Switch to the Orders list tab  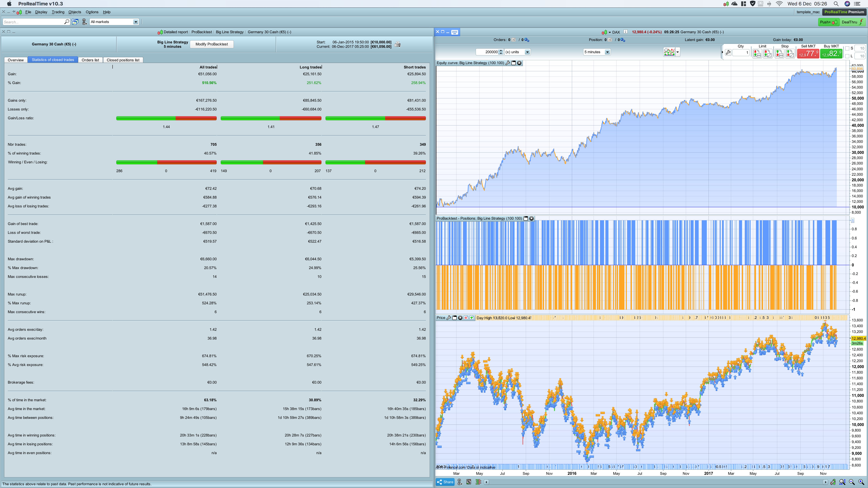tap(90, 60)
